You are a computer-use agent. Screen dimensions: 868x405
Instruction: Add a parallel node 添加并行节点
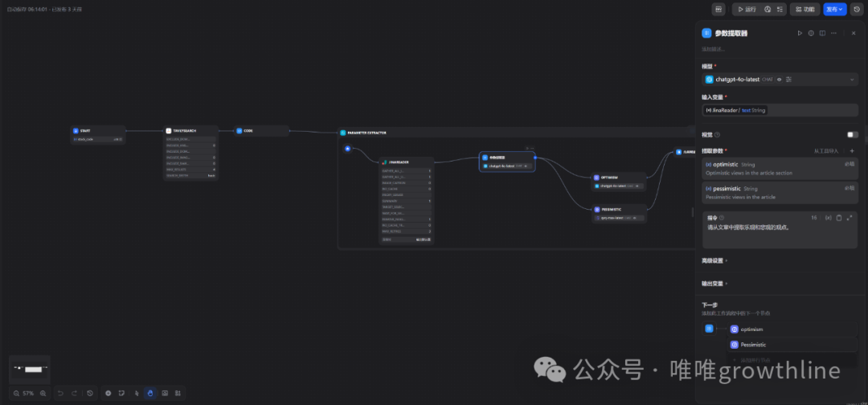coord(792,360)
